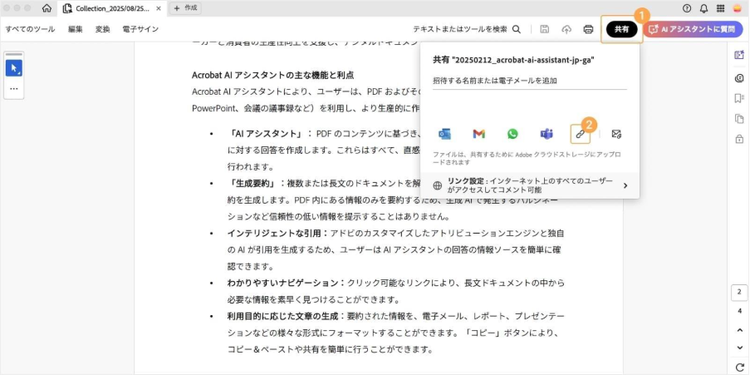
Task: Click the rotate refresh icon at bottom right
Action: pos(739,366)
